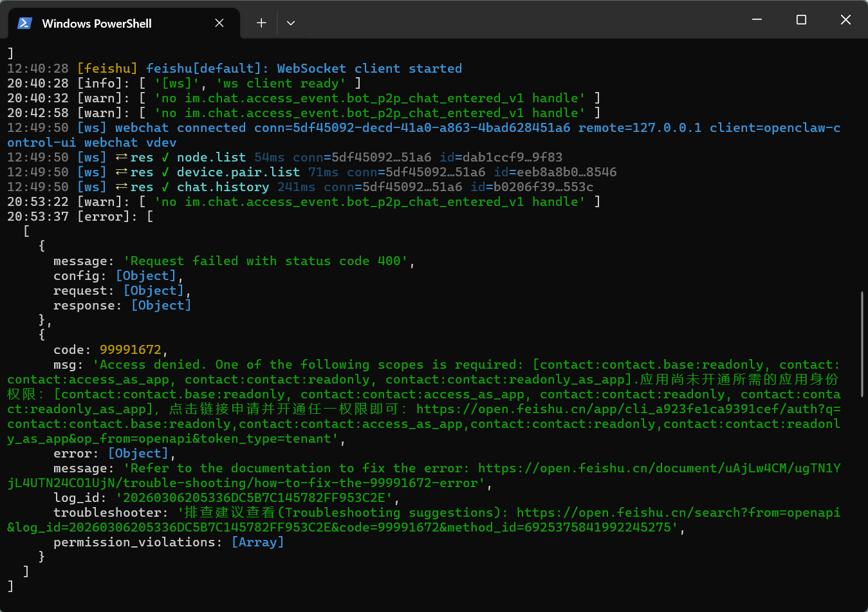Select the Windows PowerShell tab

(124, 23)
